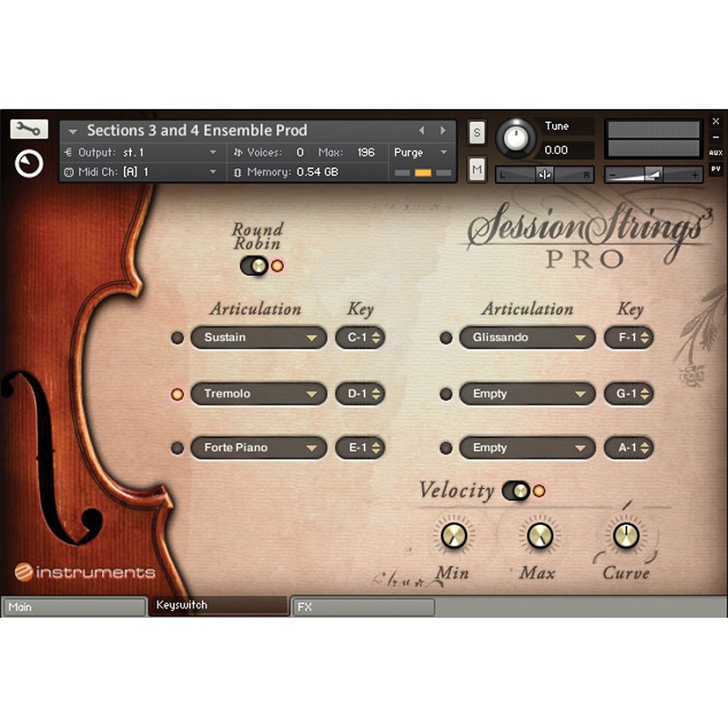728x728 pixels.
Task: Open the Tremolo articulation dropdown
Action: [258, 394]
